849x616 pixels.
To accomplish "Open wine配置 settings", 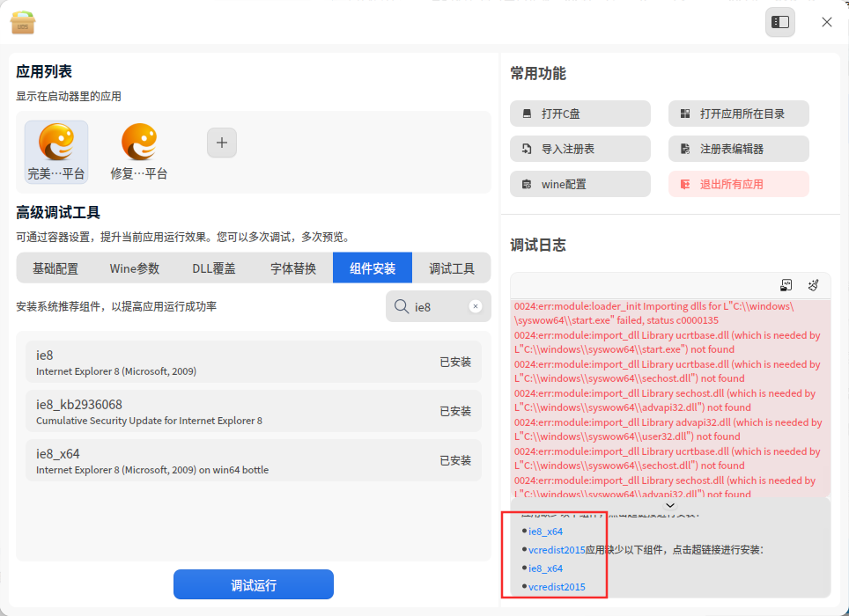I will coord(580,184).
